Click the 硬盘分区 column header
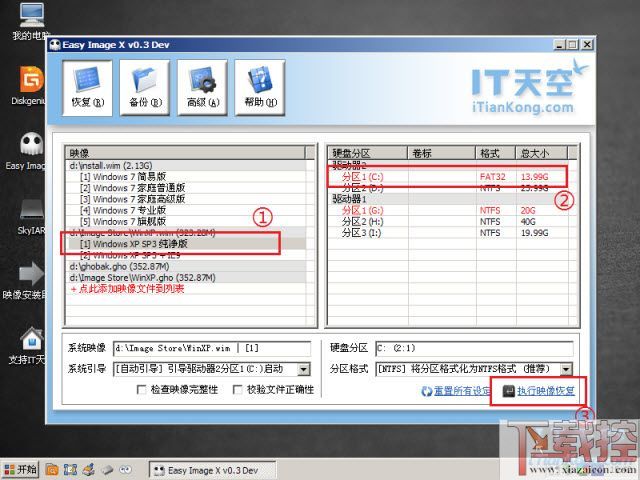The image size is (640, 480). click(x=368, y=153)
